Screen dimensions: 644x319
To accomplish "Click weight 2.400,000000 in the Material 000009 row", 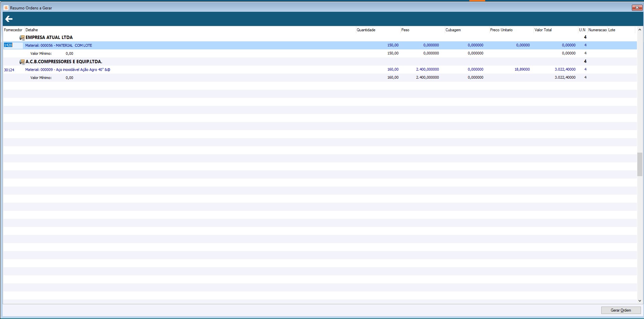I will [x=427, y=70].
